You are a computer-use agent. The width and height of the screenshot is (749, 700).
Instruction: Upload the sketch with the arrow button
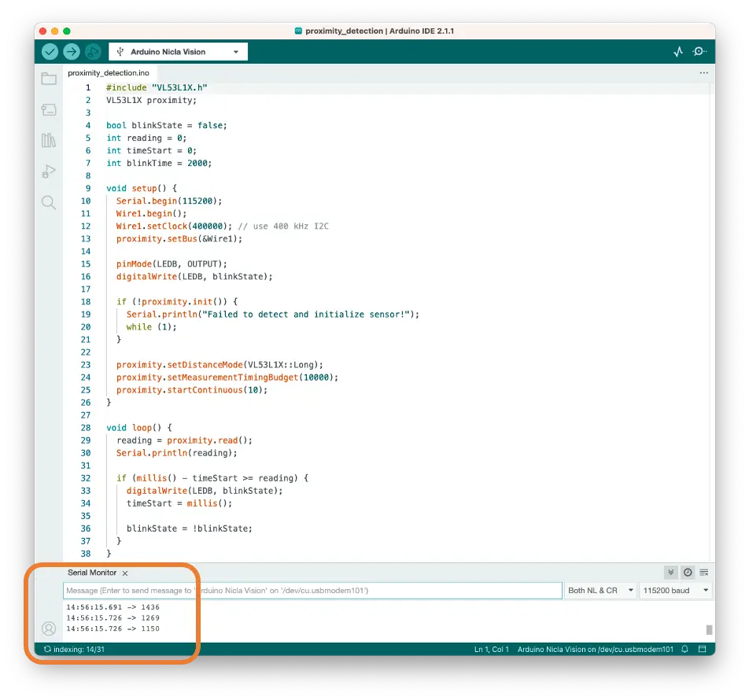(x=72, y=52)
